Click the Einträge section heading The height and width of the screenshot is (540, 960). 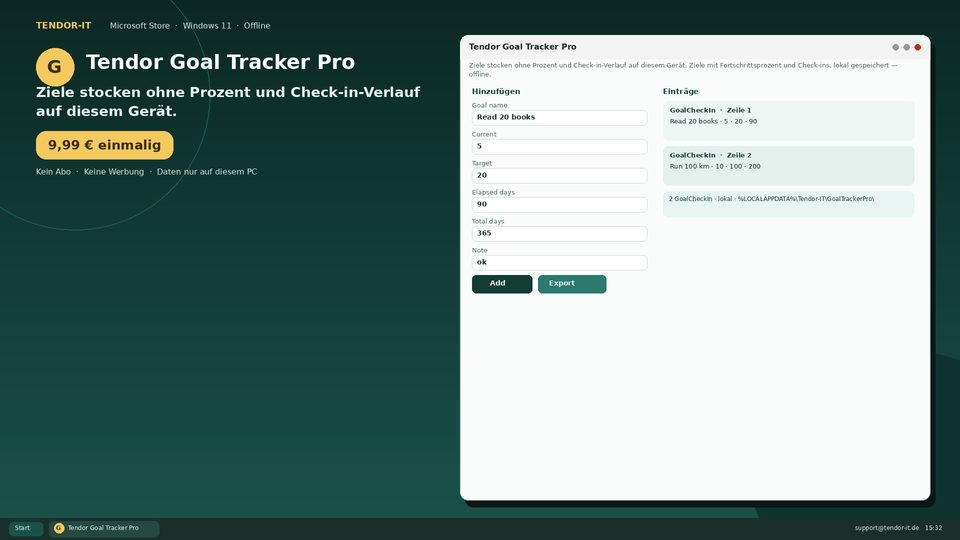coord(680,91)
